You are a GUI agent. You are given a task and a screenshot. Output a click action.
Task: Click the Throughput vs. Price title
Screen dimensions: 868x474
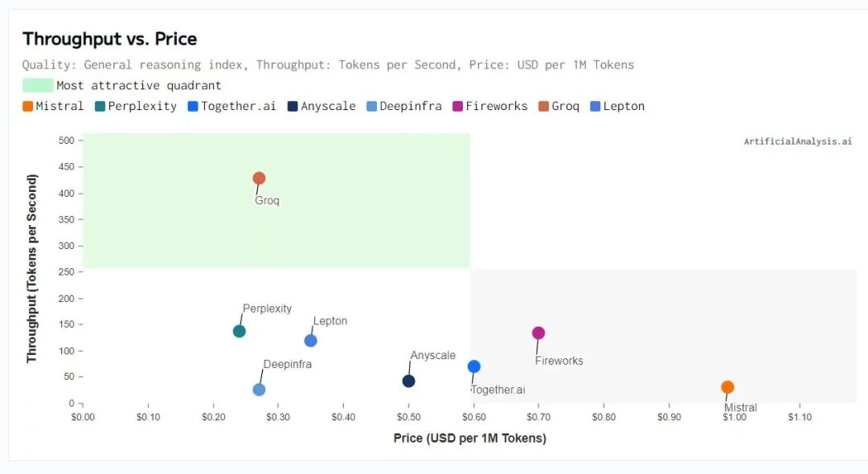109,39
